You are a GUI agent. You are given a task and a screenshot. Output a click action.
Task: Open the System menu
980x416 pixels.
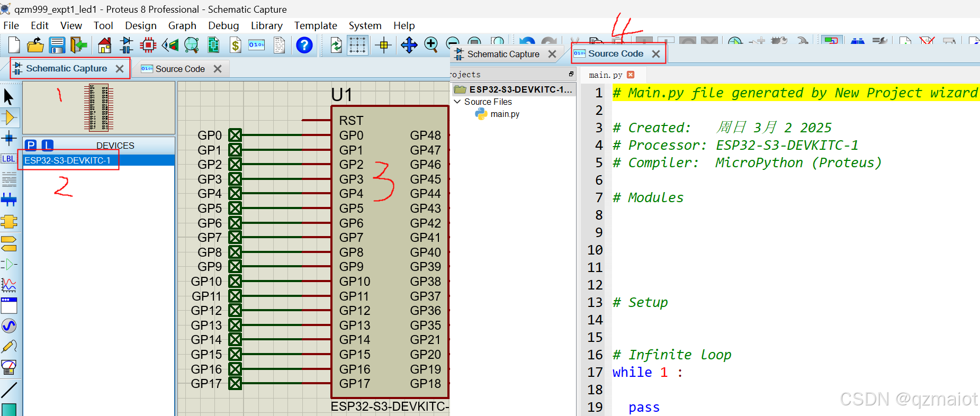(x=365, y=25)
